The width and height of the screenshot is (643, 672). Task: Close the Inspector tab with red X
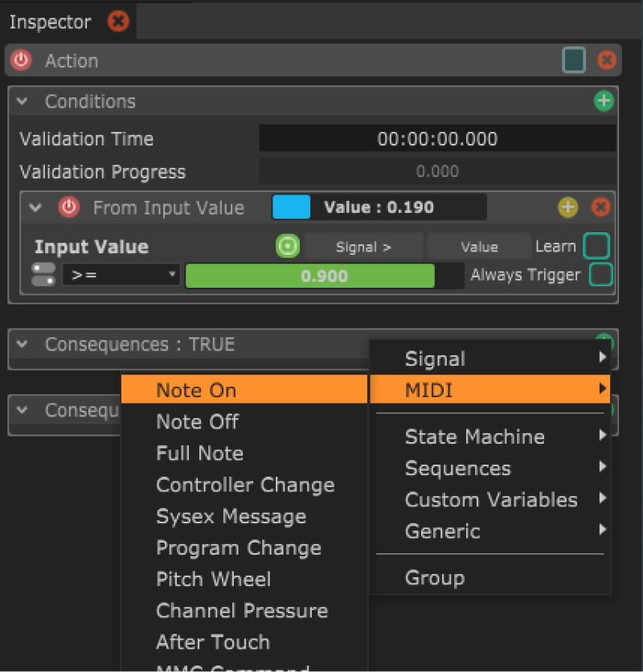118,22
